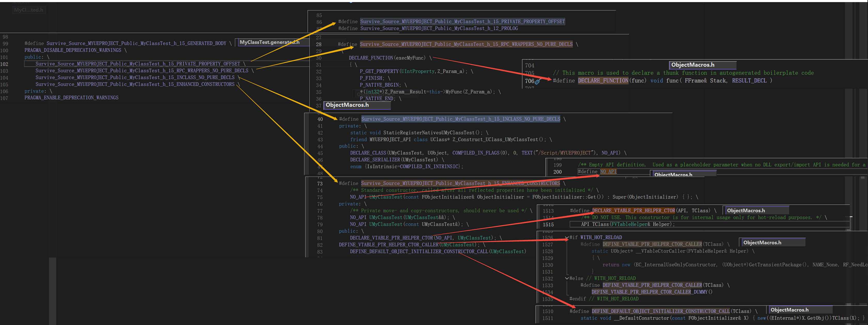Image resolution: width=868 pixels, height=325 pixels.
Task: Click Z_Construct_UClass_UMyClassTest on line 43
Action: [495, 140]
